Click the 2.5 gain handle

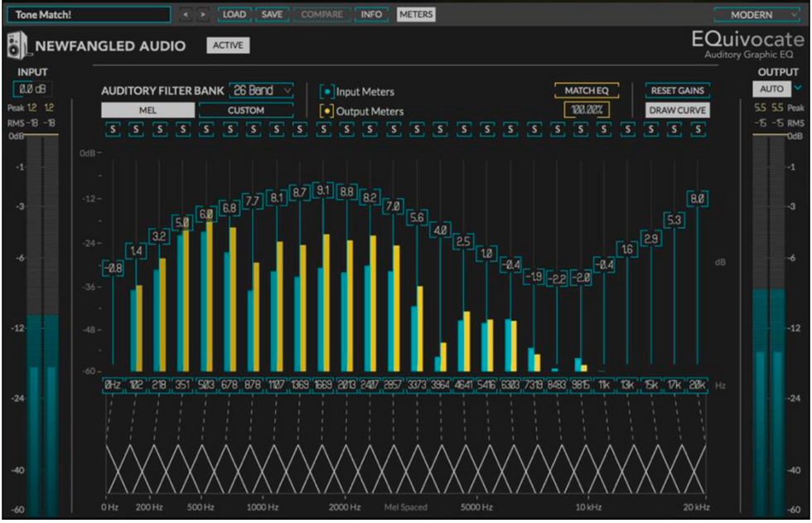[463, 241]
